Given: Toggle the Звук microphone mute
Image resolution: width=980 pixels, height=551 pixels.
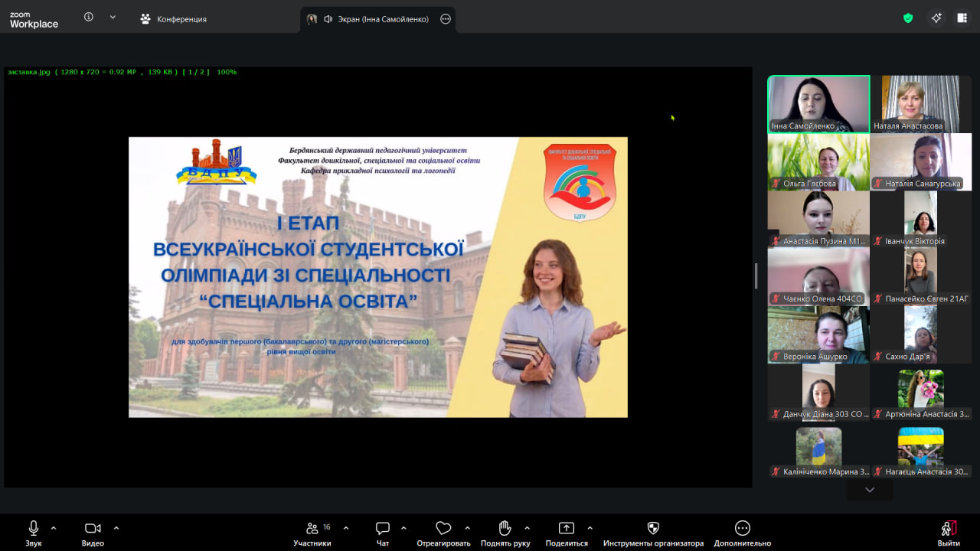Looking at the screenshot, I should pos(34,533).
